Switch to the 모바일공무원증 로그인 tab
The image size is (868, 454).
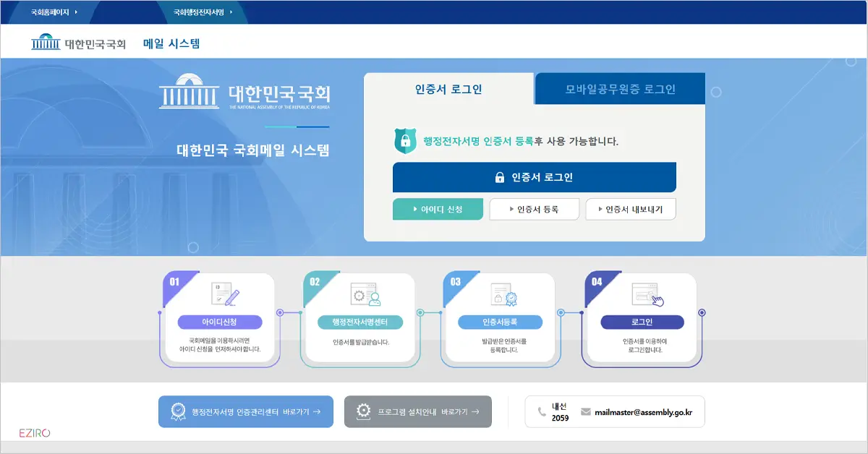[x=618, y=88]
